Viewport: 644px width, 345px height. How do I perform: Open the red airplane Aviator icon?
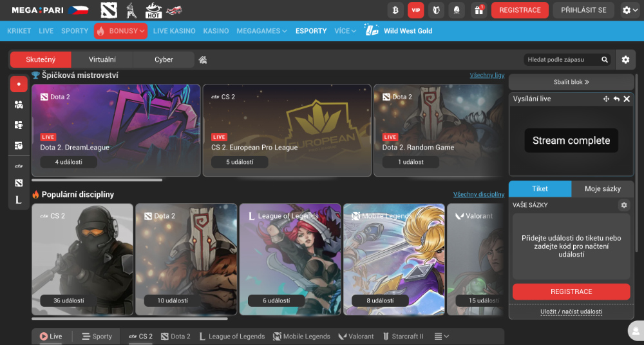pyautogui.click(x=174, y=10)
